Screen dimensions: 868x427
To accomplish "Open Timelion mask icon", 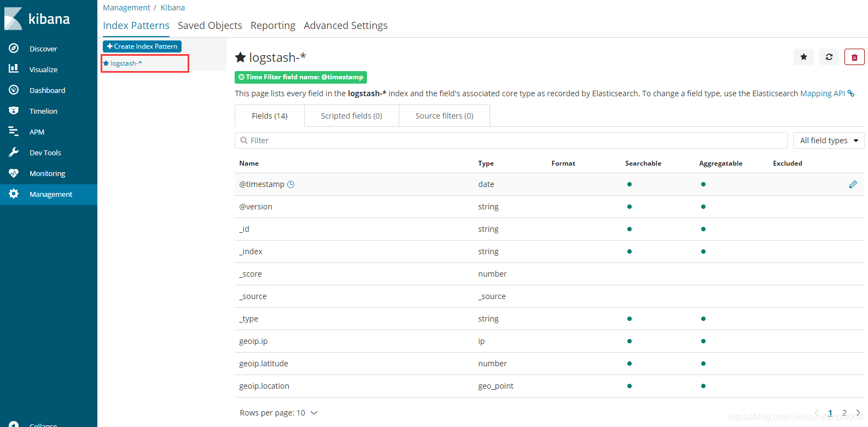I will pyautogui.click(x=14, y=110).
